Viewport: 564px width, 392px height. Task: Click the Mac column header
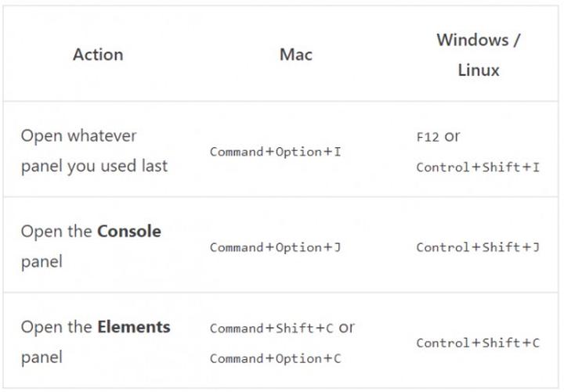pyautogui.click(x=295, y=55)
